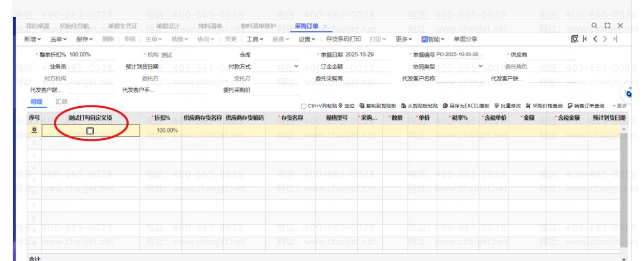Click the 单据日期 field showing 2025-10-29

click(x=368, y=55)
